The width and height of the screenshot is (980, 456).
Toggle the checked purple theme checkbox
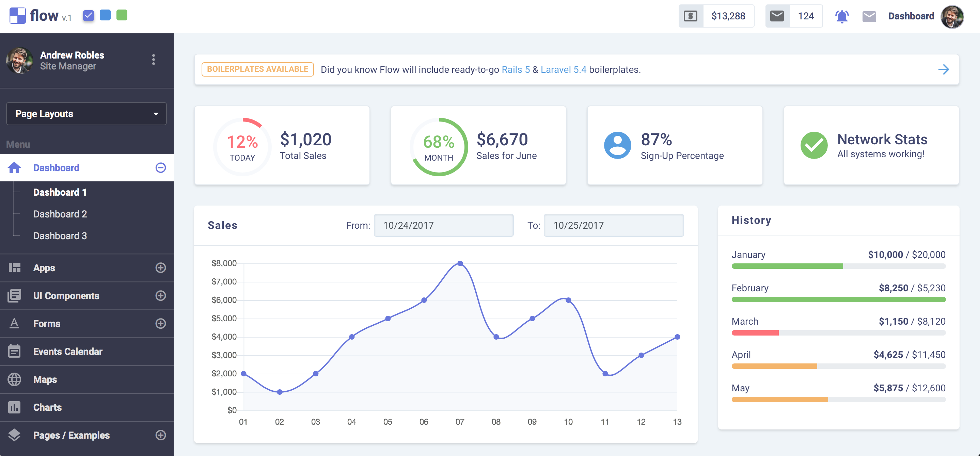tap(88, 16)
